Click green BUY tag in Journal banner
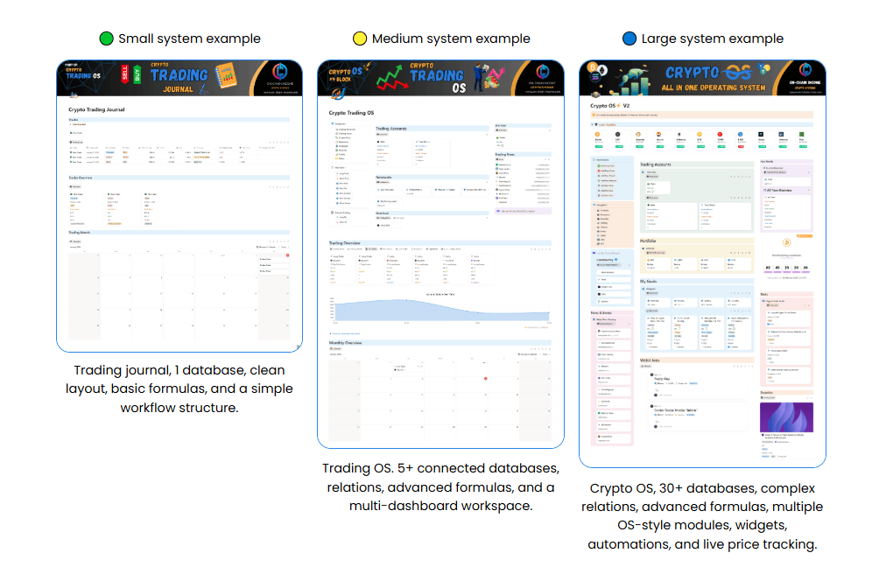The height and width of the screenshot is (588, 893). tap(137, 74)
